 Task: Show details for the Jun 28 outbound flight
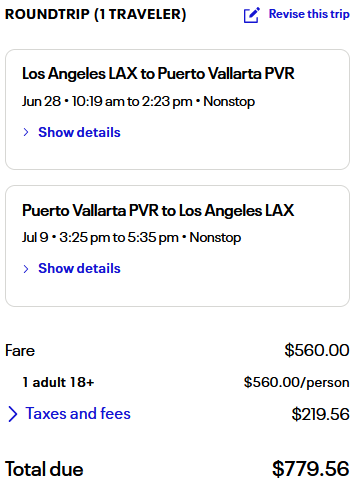(79, 132)
